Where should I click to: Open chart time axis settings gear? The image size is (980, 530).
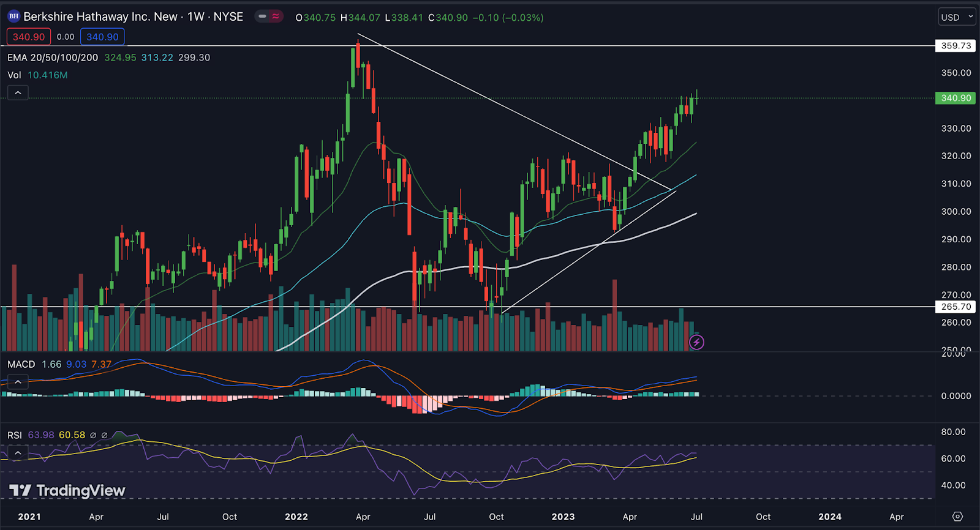coord(957,517)
